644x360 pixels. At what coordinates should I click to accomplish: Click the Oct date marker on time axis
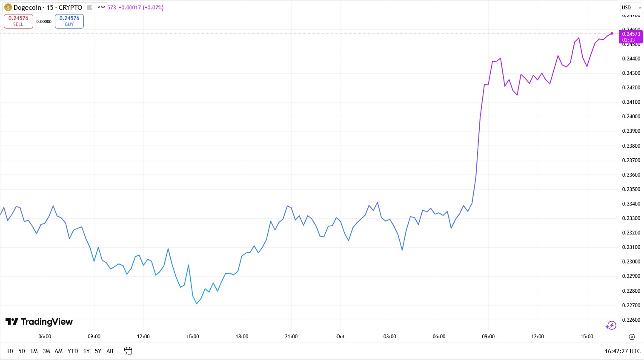pyautogui.click(x=340, y=337)
